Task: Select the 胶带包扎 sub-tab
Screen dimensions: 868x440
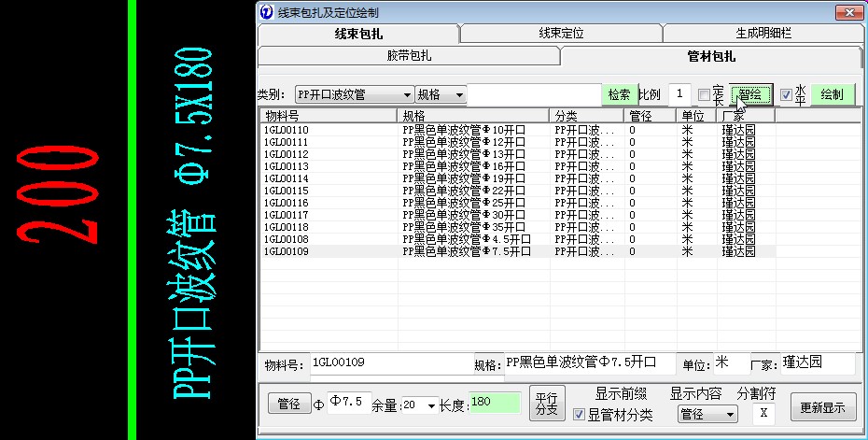Action: (x=409, y=56)
